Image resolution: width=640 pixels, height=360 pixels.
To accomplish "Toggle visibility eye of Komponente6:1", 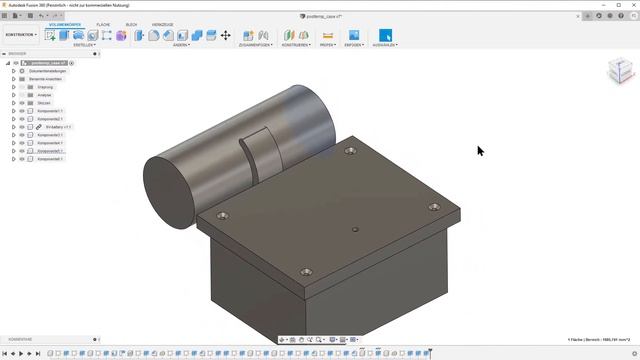I will [22, 159].
